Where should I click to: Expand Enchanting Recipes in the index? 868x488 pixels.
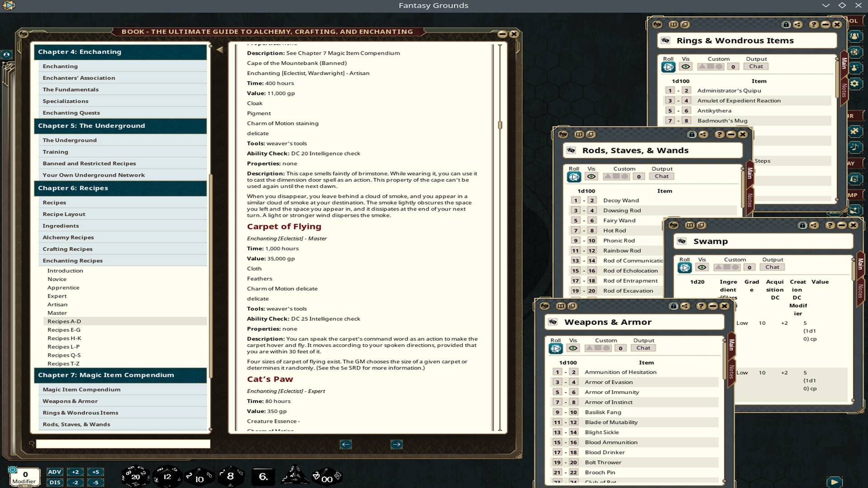[123, 261]
